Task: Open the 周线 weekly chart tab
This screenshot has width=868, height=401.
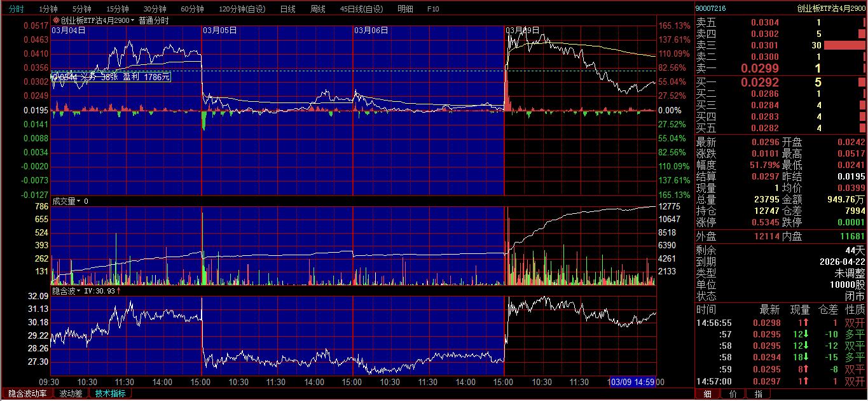Action: 317,9
